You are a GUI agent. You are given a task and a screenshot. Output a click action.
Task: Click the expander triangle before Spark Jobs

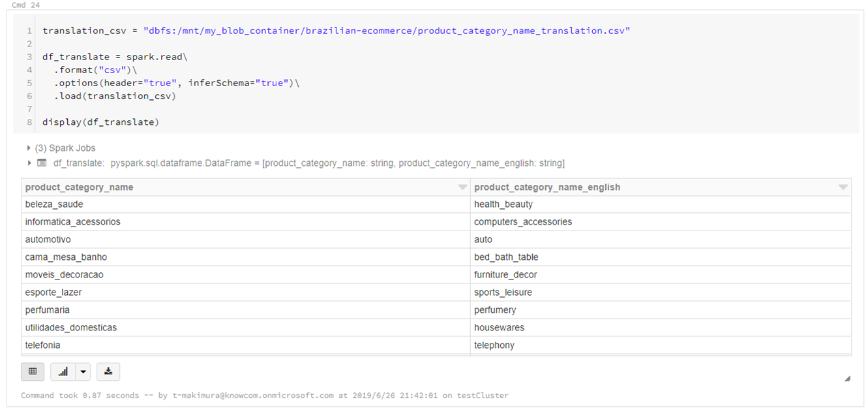(29, 148)
